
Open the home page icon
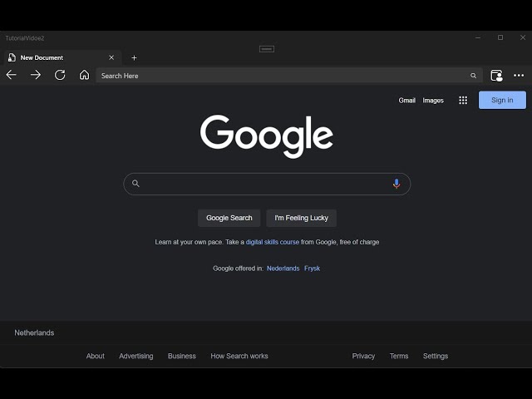[x=84, y=75]
